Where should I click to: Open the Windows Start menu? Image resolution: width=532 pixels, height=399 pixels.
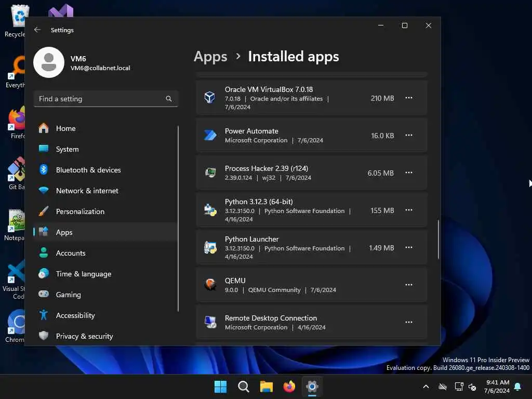tap(220, 387)
